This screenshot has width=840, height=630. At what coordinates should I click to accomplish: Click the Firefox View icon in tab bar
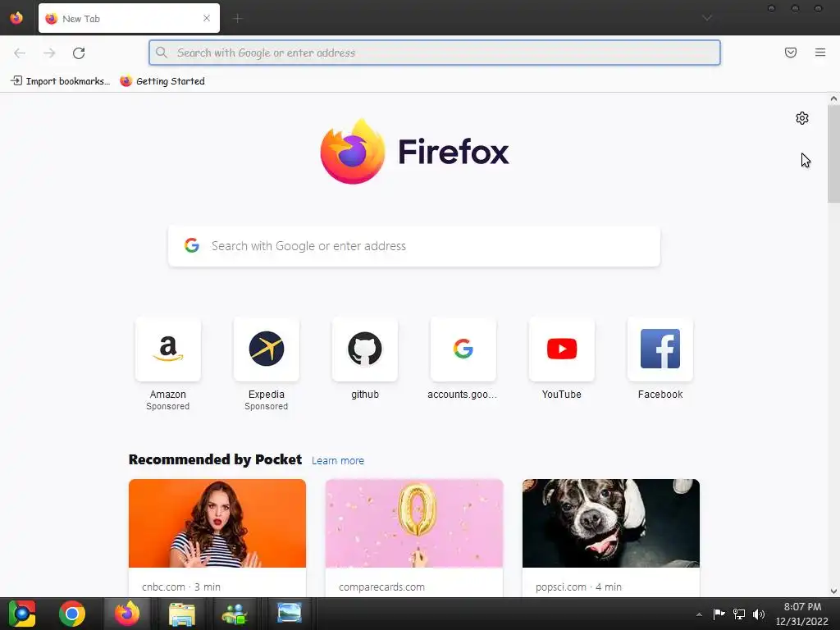(x=16, y=18)
